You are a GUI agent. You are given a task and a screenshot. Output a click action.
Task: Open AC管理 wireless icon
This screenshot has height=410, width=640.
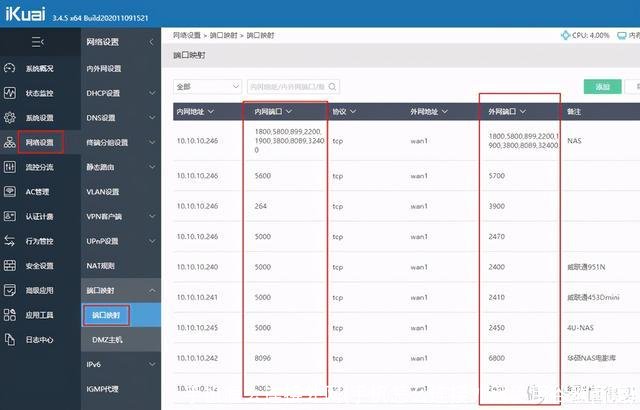tap(10, 191)
